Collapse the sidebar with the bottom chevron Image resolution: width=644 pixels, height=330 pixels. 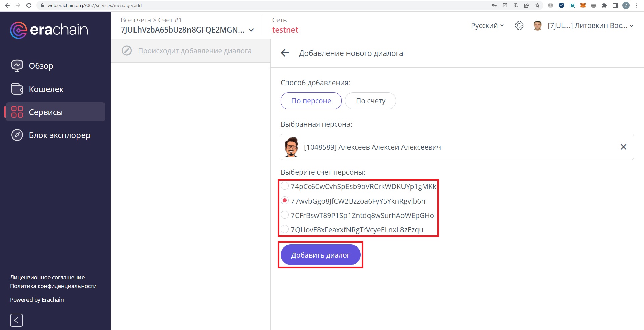[16, 320]
